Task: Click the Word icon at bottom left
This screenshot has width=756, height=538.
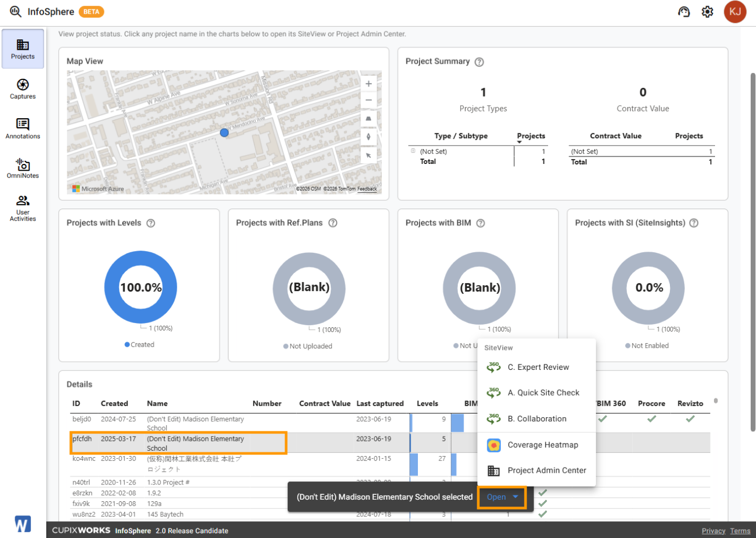Action: tap(23, 524)
